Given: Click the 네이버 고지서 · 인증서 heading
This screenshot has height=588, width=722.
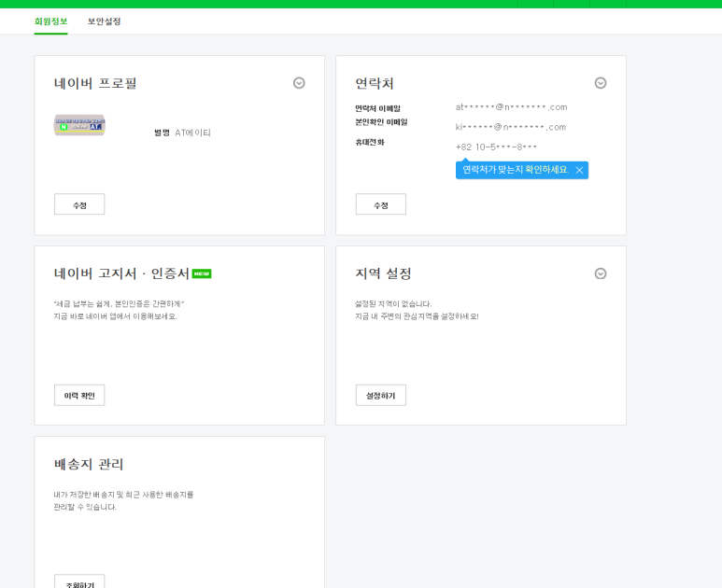Looking at the screenshot, I should coord(121,273).
